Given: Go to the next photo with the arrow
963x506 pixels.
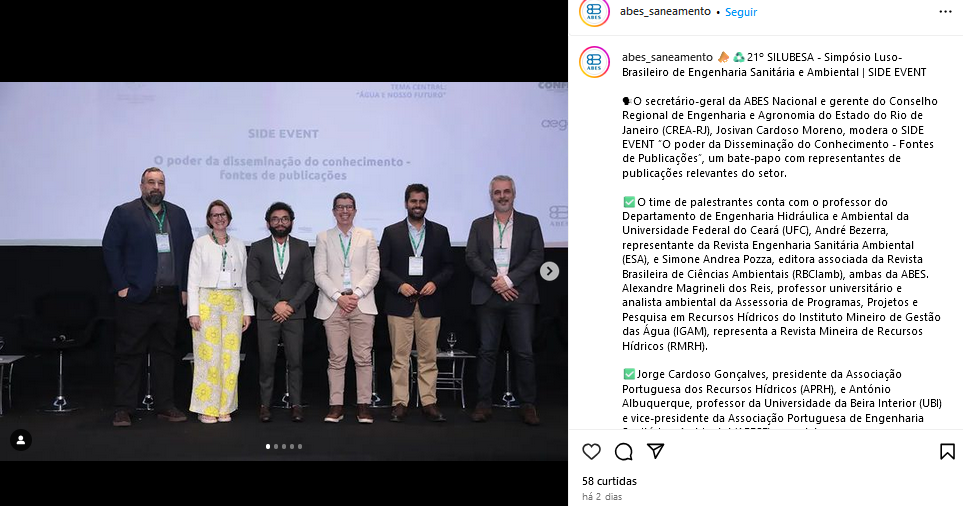Looking at the screenshot, I should click(x=549, y=271).
